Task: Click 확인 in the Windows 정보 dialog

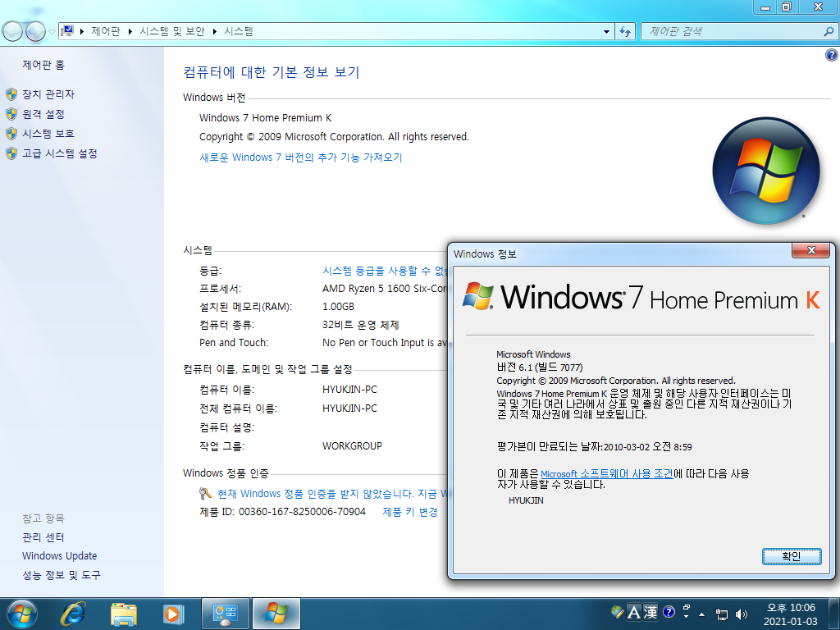Action: (x=792, y=556)
